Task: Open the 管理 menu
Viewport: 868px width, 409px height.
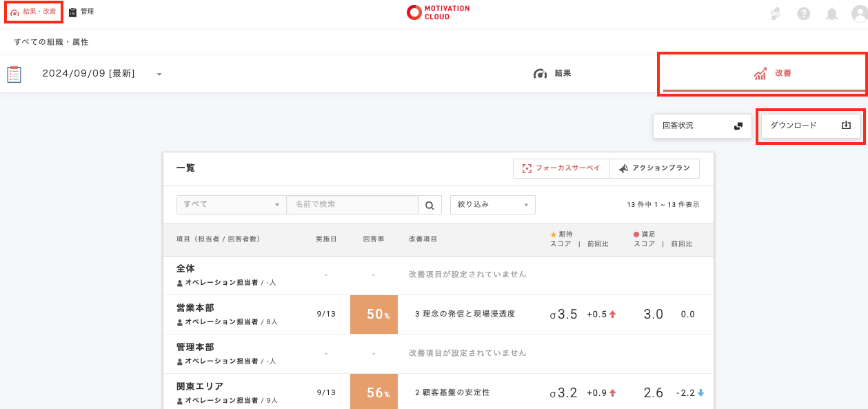Action: (x=81, y=12)
